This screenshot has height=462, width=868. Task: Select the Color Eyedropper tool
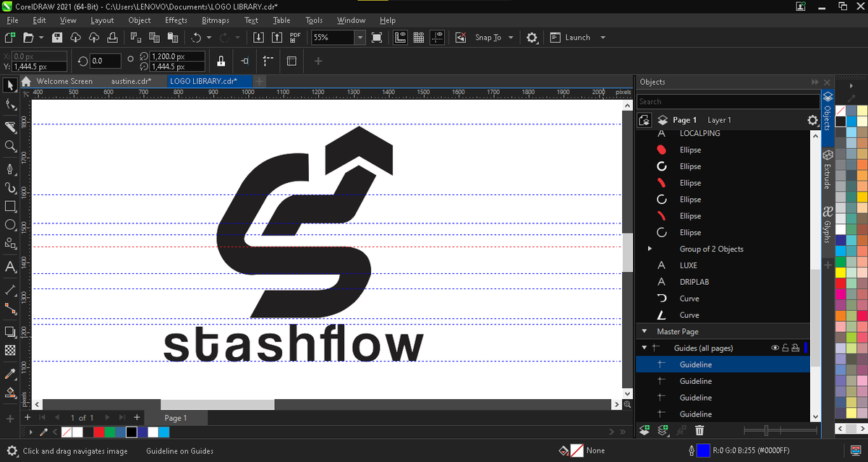point(10,374)
